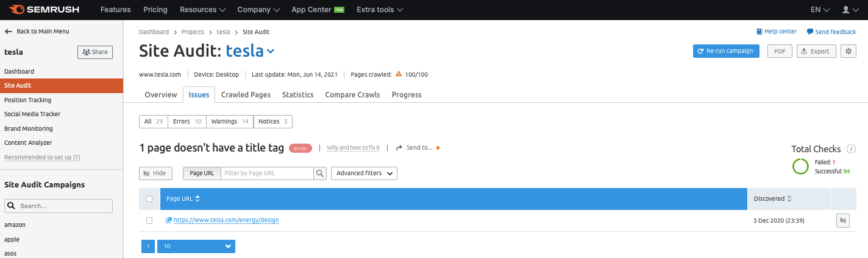Switch to the Compare Crawls tab
868x258 pixels.
pos(352,95)
